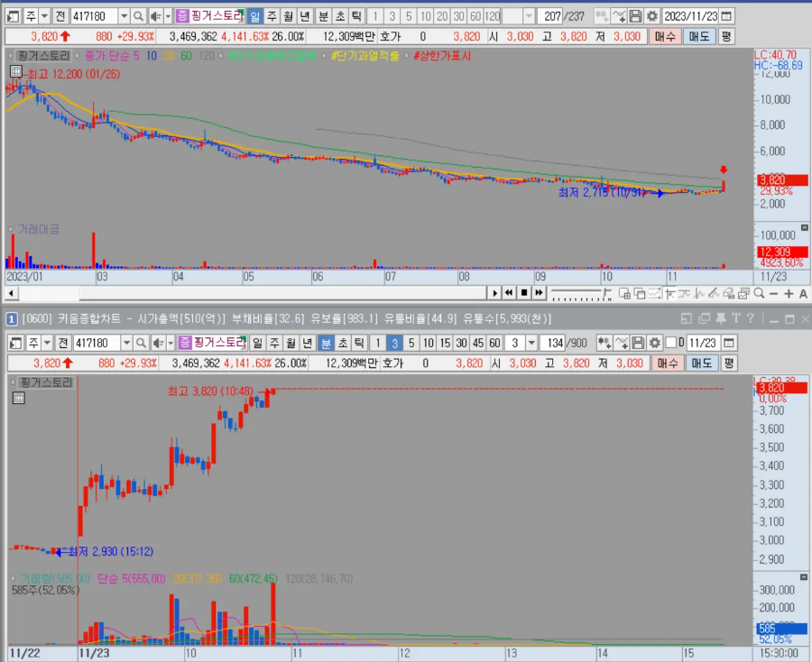Click the candle count field showing 134

[x=553, y=343]
